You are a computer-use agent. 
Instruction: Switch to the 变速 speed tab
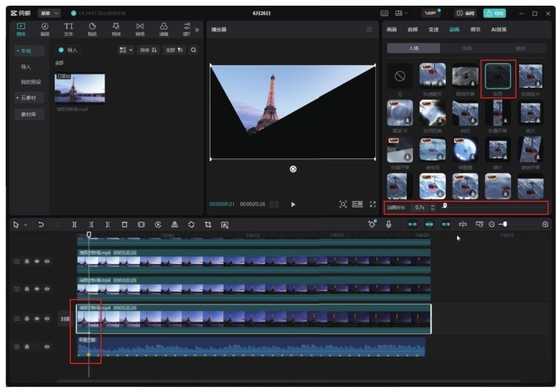point(434,30)
